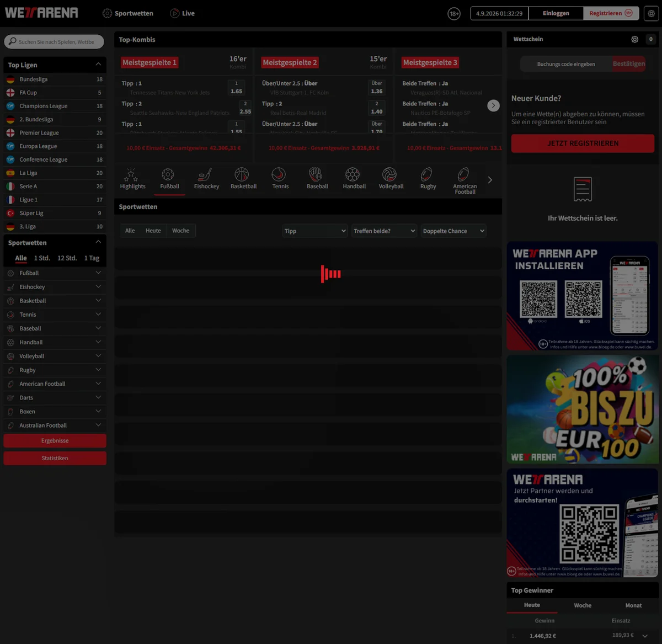Click the Einloggen button
The image size is (662, 644).
pos(556,13)
